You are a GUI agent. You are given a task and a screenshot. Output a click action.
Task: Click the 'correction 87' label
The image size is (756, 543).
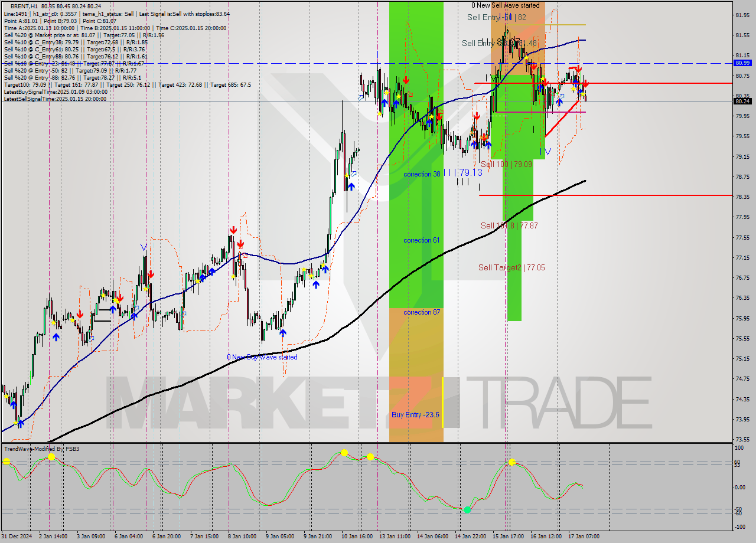click(422, 312)
